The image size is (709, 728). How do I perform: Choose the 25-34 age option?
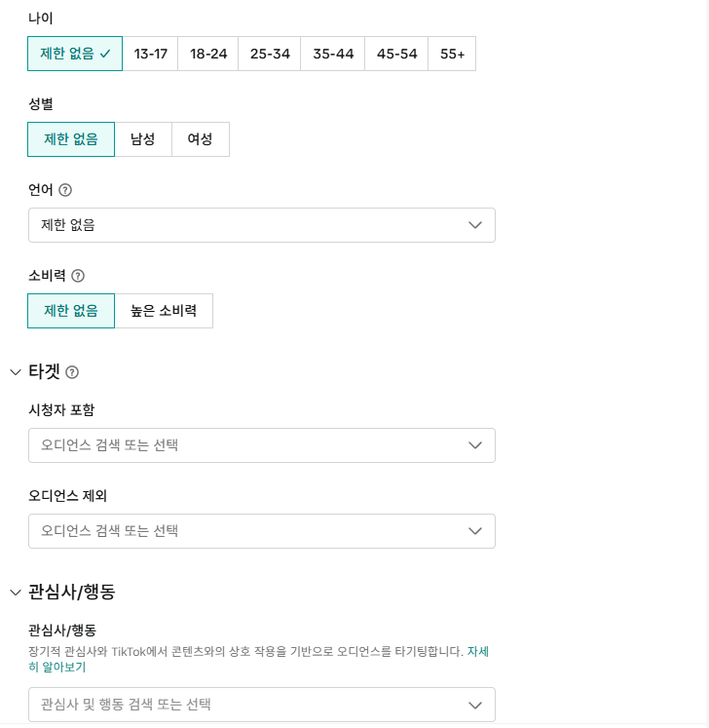tap(270, 54)
